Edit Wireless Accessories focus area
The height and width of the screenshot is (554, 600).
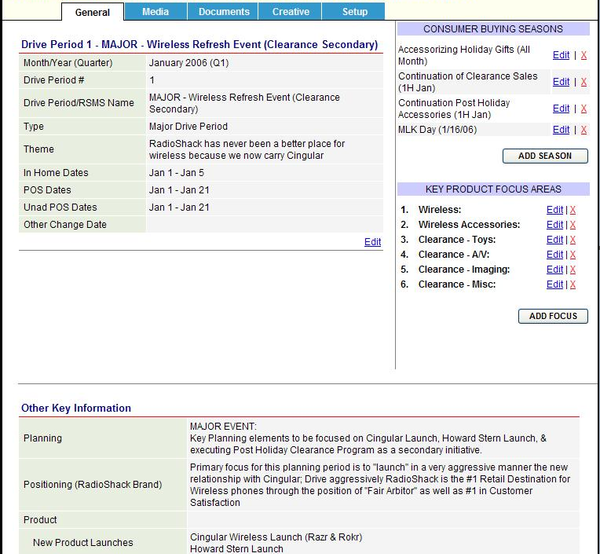coord(554,225)
